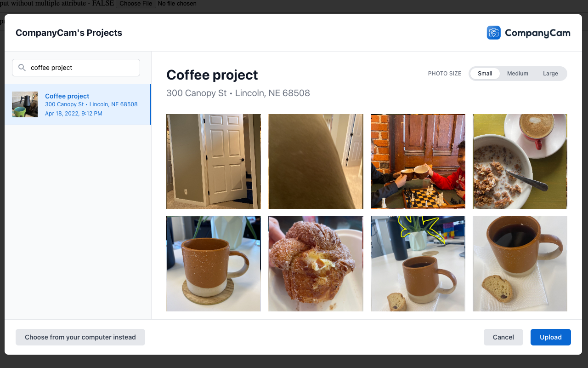Select the coffee mug with cookie photo

coord(520,264)
